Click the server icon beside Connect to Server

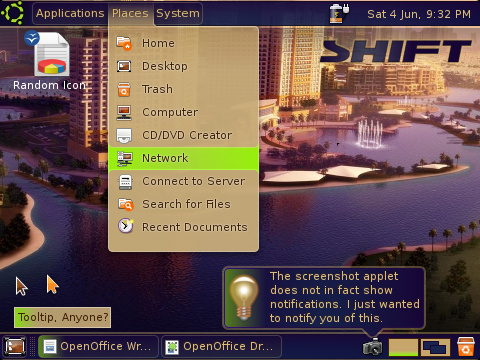click(x=125, y=182)
